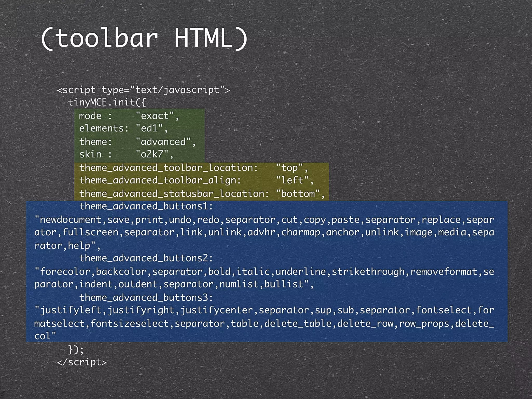Click the line starting "newdocument,save,print

pyautogui.click(x=264, y=220)
